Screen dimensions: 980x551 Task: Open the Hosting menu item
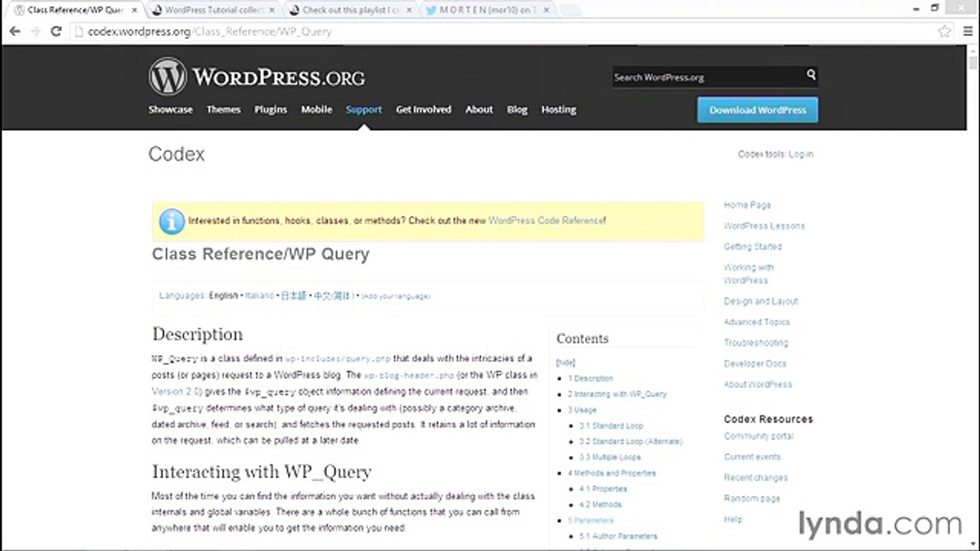[x=558, y=109]
